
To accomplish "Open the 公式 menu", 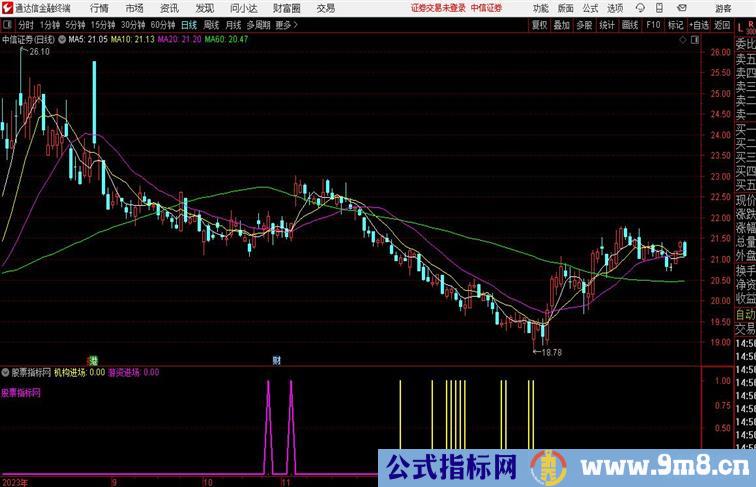I will pos(590,8).
